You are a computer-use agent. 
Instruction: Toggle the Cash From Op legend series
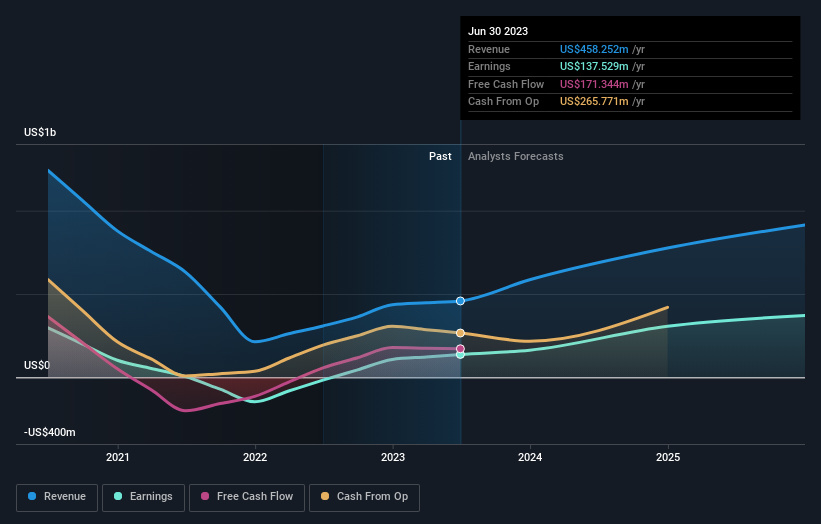tap(364, 497)
